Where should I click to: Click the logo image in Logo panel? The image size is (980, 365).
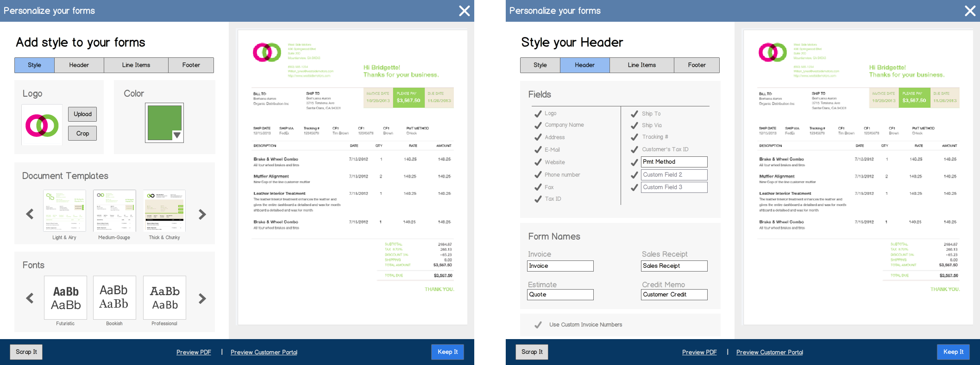(x=42, y=125)
